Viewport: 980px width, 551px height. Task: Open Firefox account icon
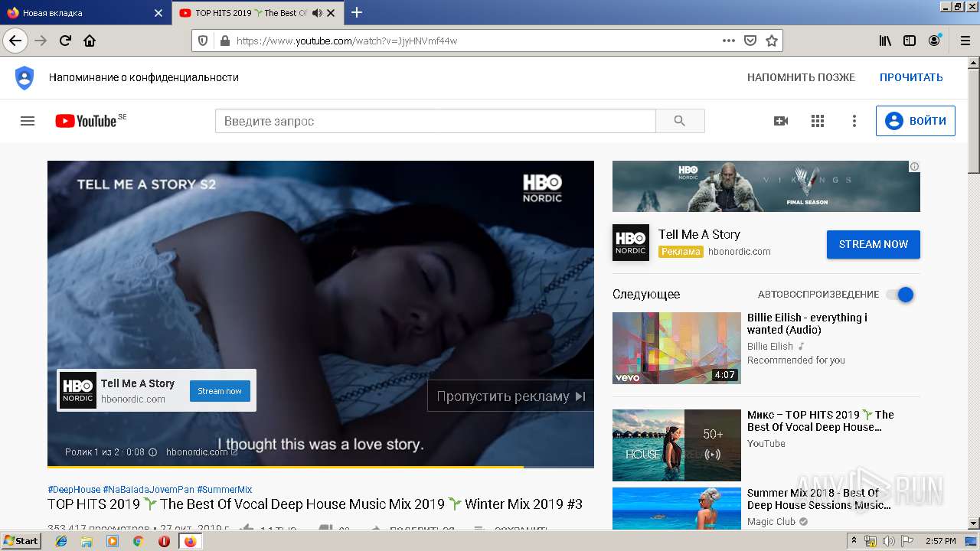click(x=934, y=41)
